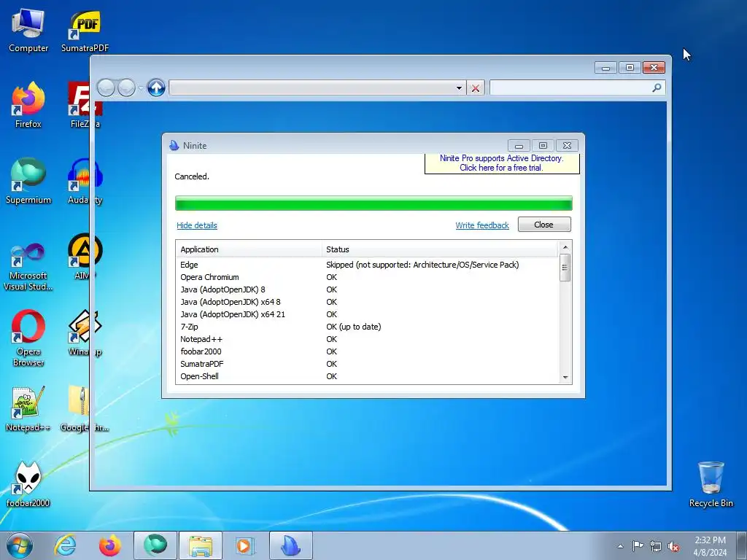
Task: Open the SumatraPDF desktop shortcut
Action: (x=85, y=31)
